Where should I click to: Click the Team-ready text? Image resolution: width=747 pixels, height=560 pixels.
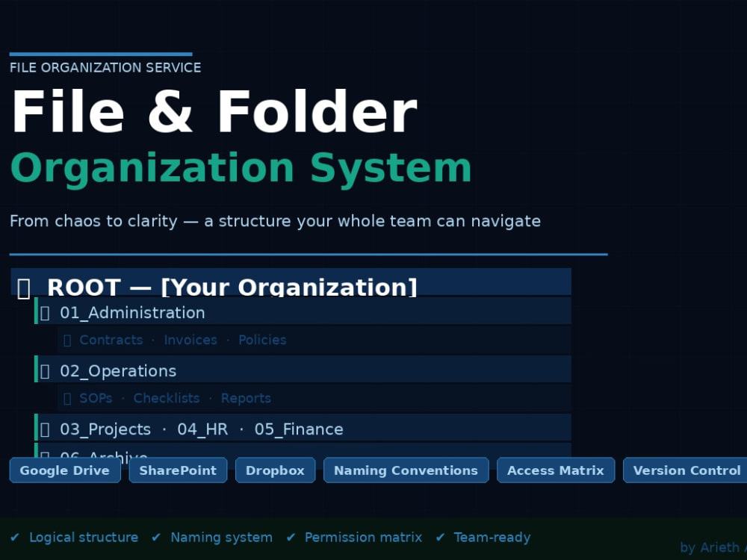point(492,538)
